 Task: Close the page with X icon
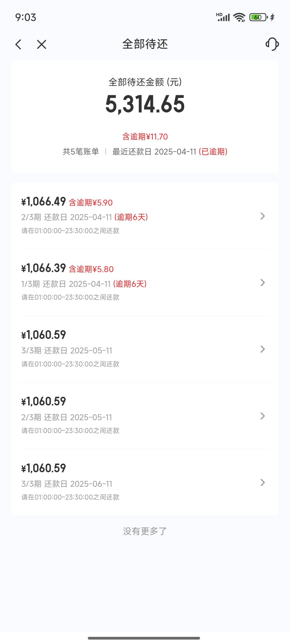tap(42, 44)
